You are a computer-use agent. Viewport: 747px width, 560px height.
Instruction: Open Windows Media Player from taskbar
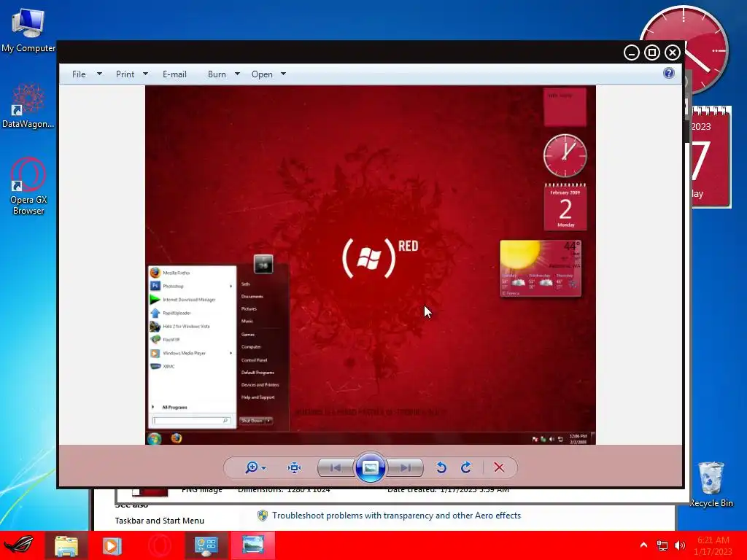coord(112,545)
